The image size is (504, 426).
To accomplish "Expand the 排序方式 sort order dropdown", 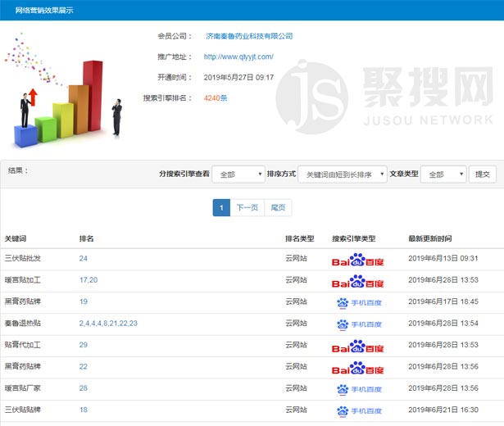I will pos(342,174).
